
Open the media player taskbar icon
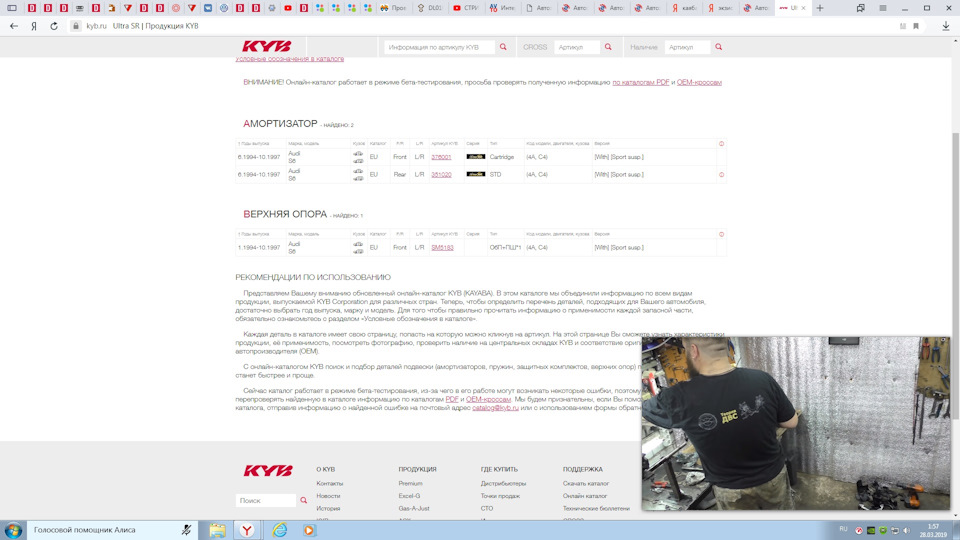(309, 530)
